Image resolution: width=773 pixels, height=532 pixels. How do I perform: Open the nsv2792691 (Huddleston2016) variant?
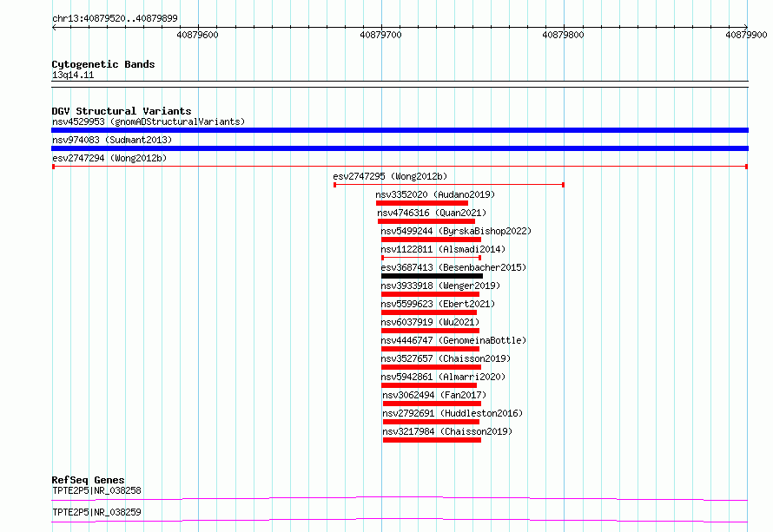pyautogui.click(x=453, y=413)
